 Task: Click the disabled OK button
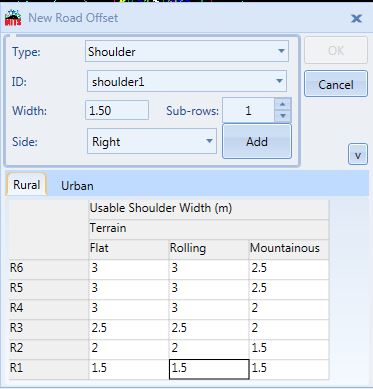(x=336, y=50)
